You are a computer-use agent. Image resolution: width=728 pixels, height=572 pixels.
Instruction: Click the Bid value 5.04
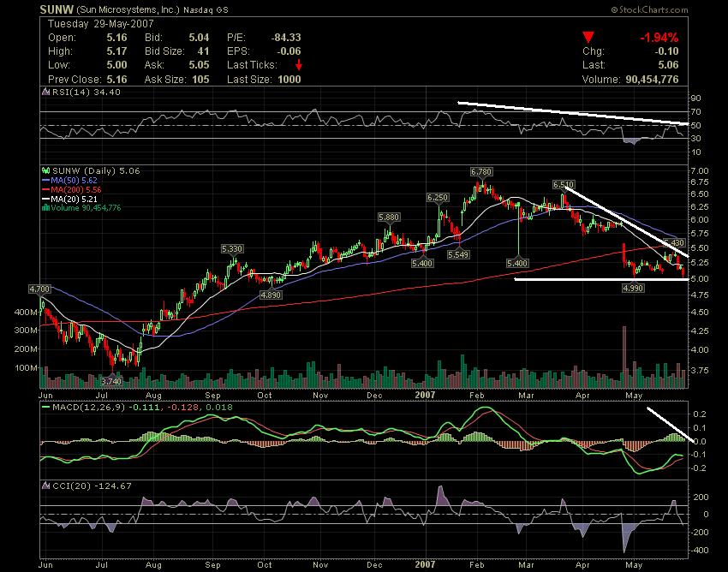199,38
